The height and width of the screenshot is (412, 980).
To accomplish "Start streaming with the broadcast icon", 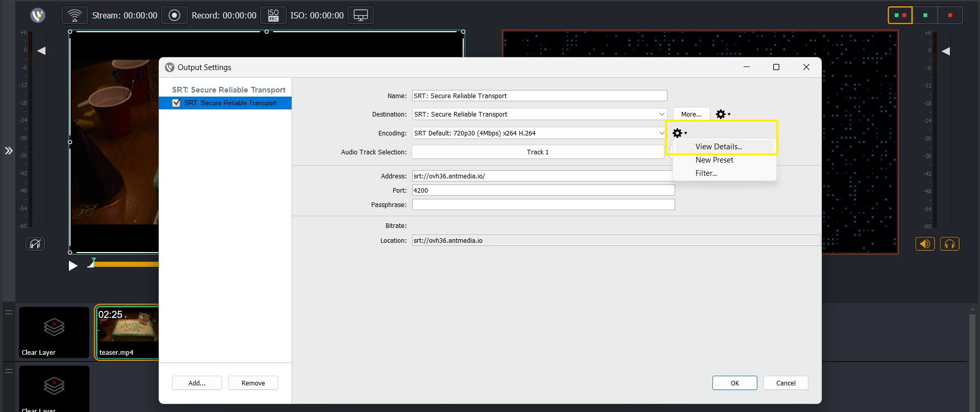I will click(75, 15).
